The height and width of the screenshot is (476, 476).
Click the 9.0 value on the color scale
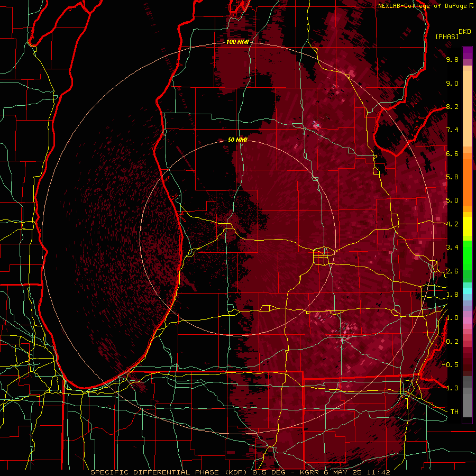pos(452,83)
